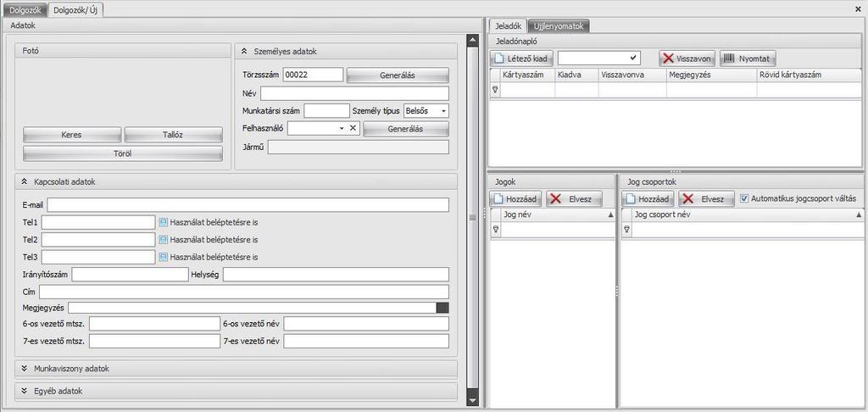Click the 6-os vezető név field
This screenshot has width=868, height=412.
tap(366, 323)
